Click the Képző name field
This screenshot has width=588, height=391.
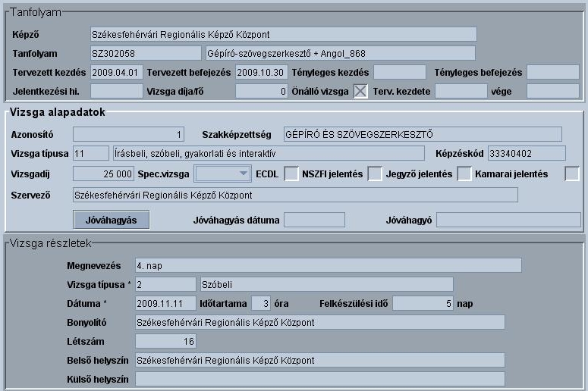pos(282,34)
